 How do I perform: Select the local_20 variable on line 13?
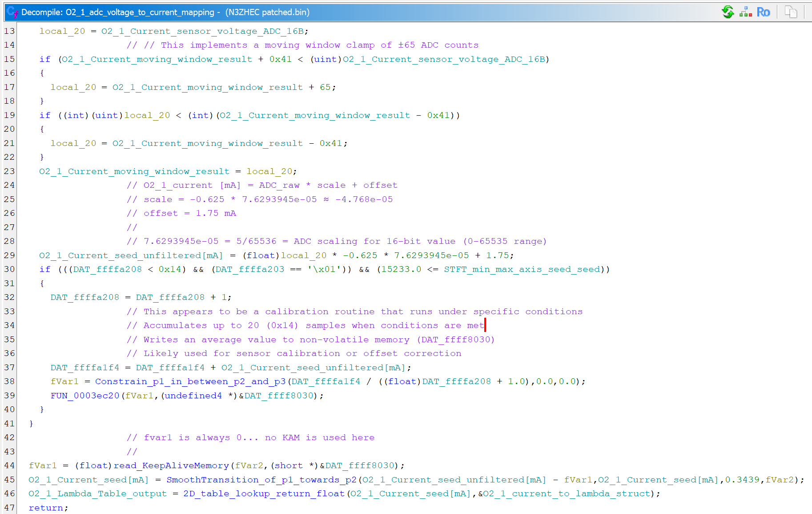coord(62,31)
